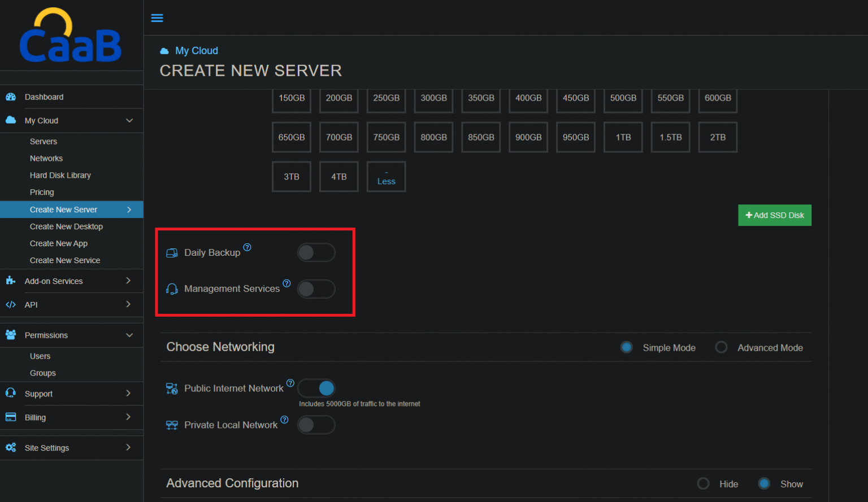Select the 750GB disk size
This screenshot has width=868, height=502.
point(387,137)
